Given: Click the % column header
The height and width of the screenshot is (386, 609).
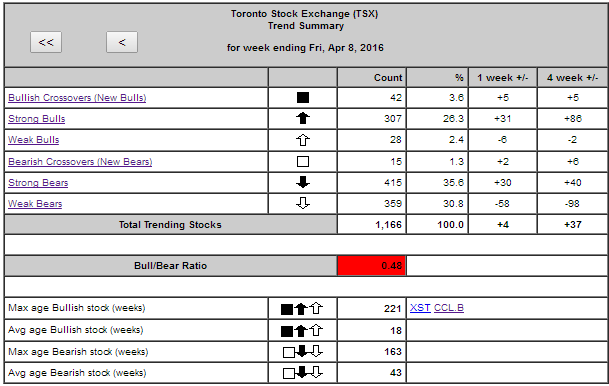Looking at the screenshot, I should click(437, 78).
